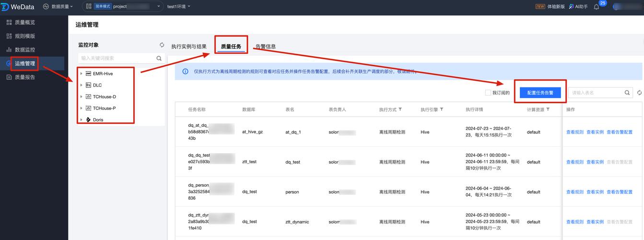Open 查看告警配置 for at_dq_1 row
Viewport: 644px width, 240px height.
(620, 132)
